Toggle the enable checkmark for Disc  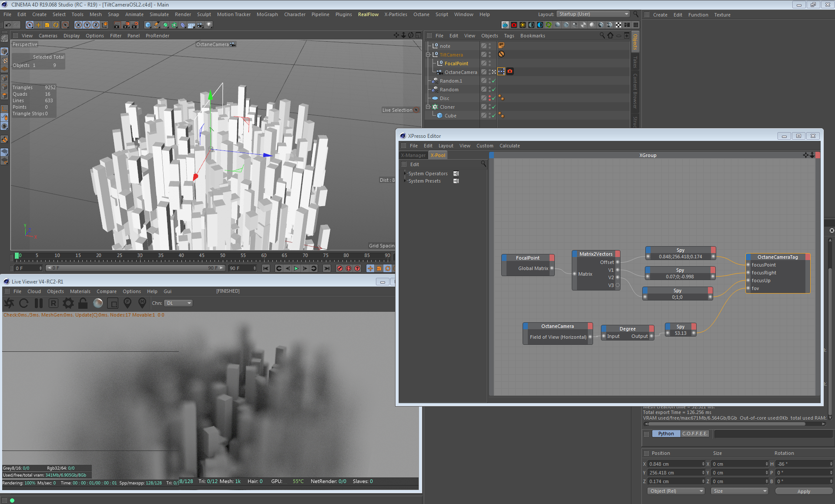click(493, 98)
